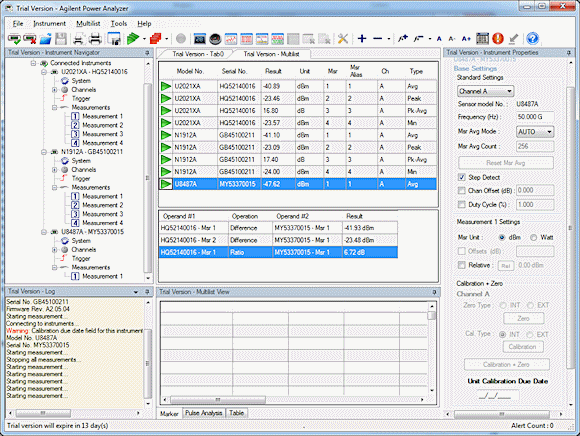Viewport: 580px width, 436px height.
Task: Click the printer icon in toolbar
Action: tap(95, 38)
